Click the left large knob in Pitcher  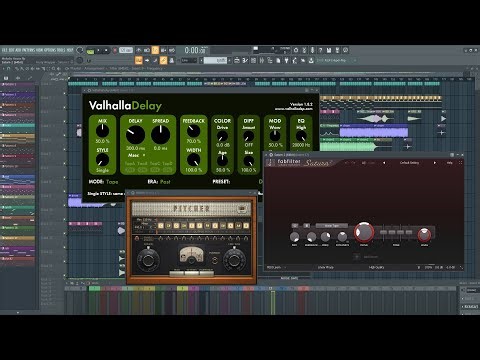(149, 260)
